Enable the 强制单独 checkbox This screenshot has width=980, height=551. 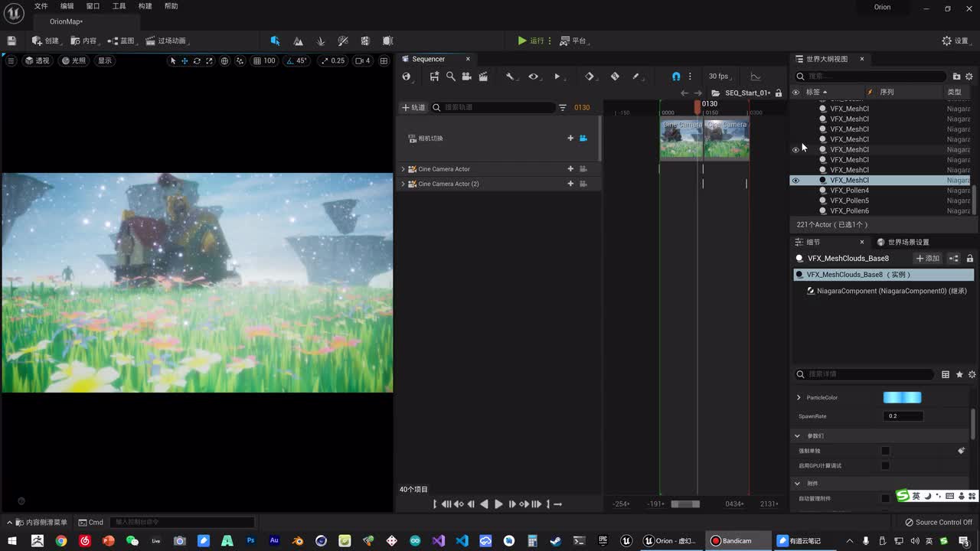pos(885,451)
